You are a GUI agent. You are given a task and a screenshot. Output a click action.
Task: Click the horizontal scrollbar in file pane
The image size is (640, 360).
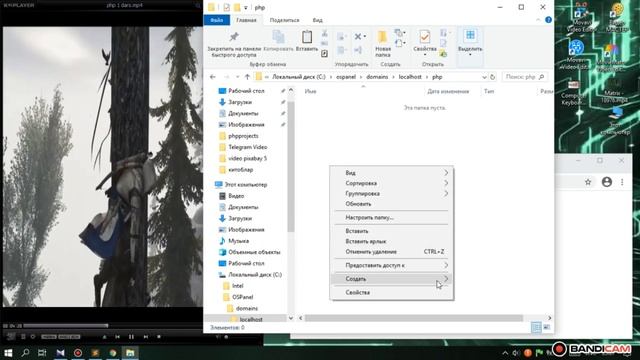(414, 318)
